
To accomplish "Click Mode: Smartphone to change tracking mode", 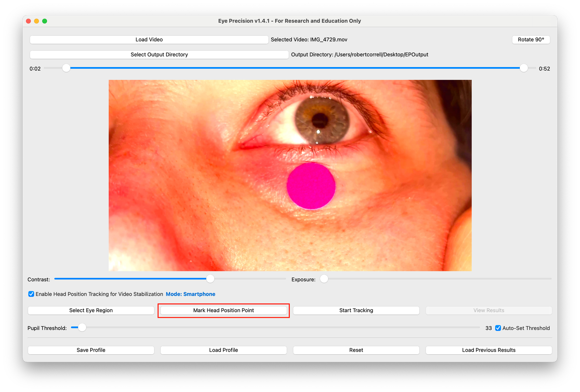I will [190, 294].
